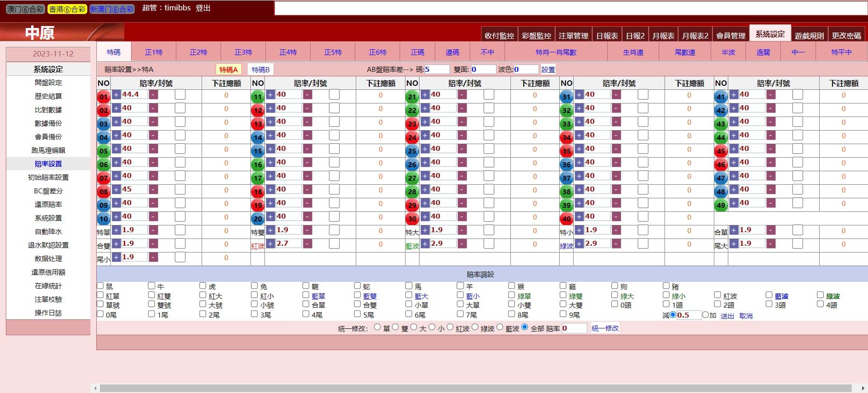Click the odds input for number 01
868x393 pixels.
[x=134, y=95]
